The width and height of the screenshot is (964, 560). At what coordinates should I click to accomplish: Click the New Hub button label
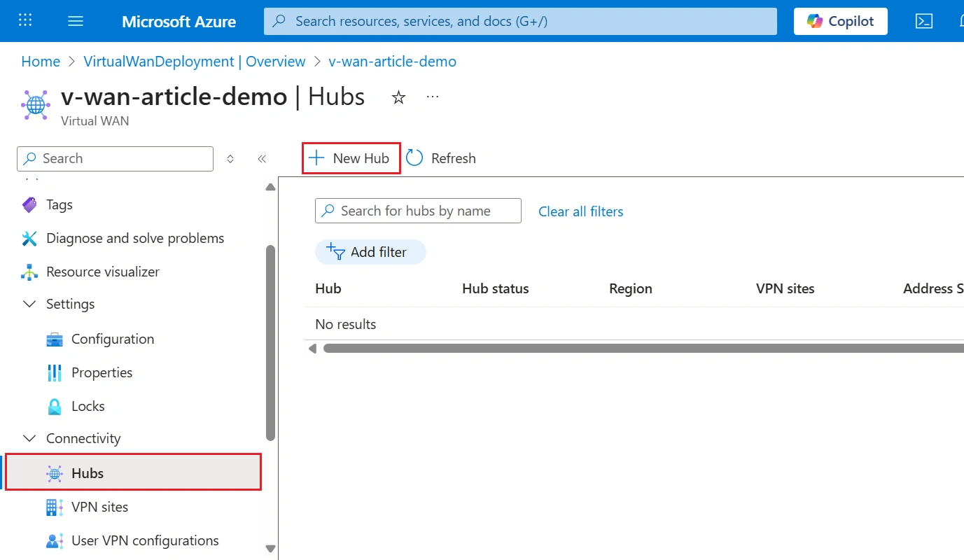(361, 158)
